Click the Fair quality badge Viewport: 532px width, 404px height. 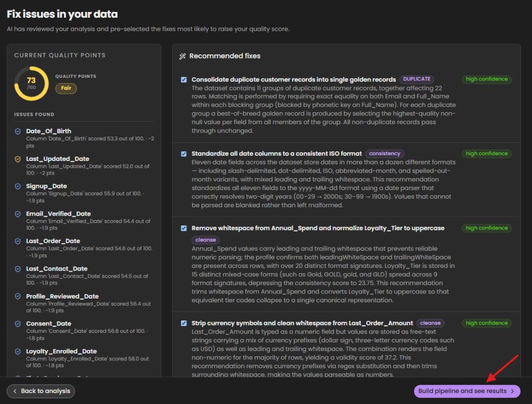click(66, 88)
